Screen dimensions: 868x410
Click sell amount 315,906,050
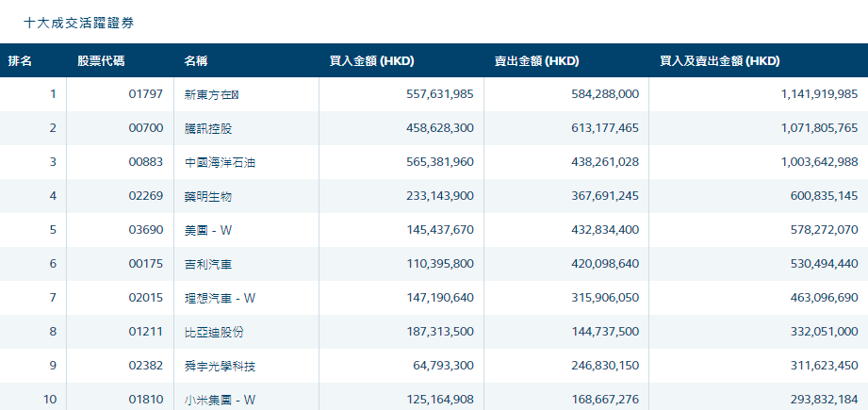[x=605, y=298]
